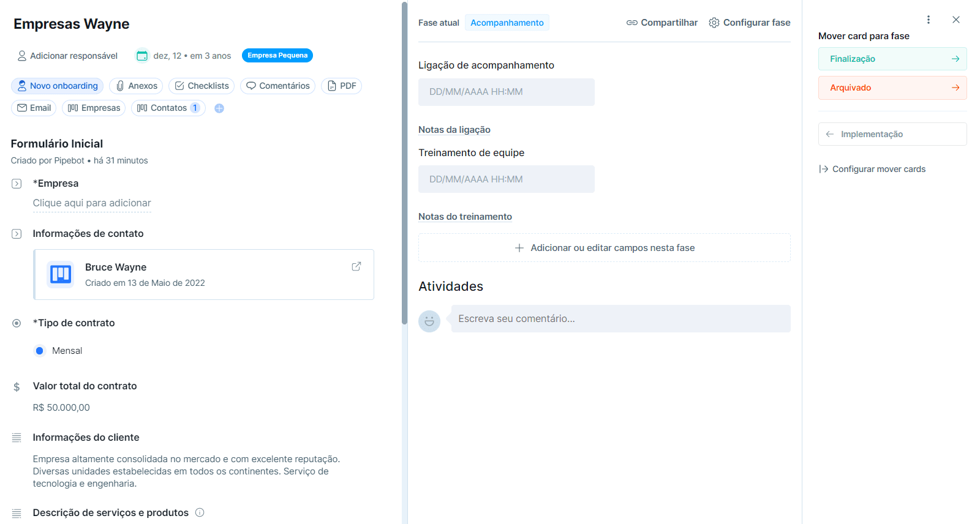
Task: Close the card with the X icon
Action: pyautogui.click(x=956, y=20)
